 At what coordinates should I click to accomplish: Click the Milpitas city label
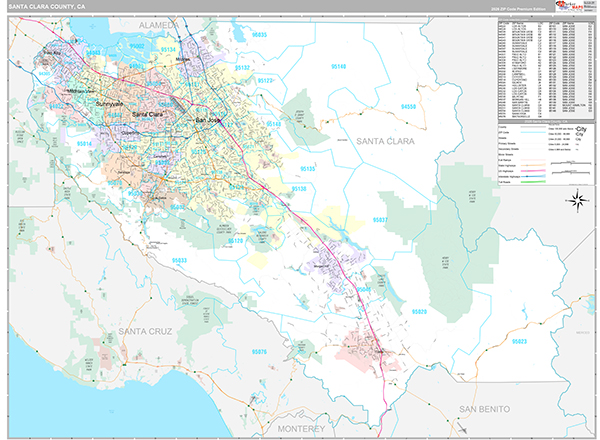point(183,59)
